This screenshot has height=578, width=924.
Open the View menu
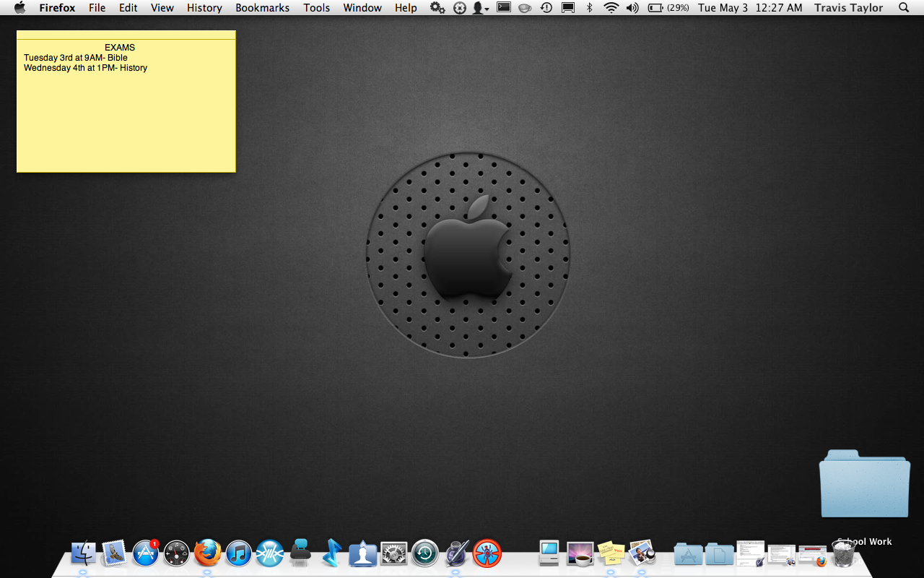point(162,8)
